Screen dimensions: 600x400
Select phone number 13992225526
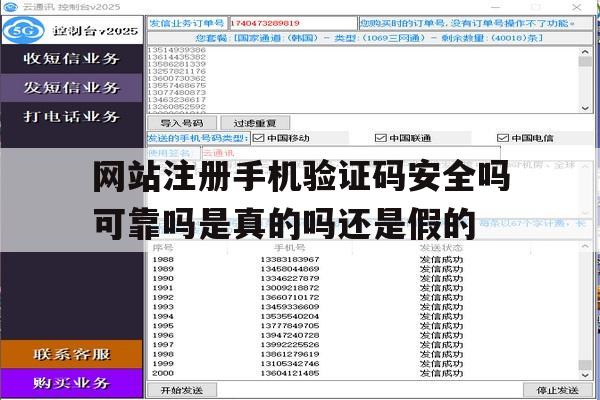click(x=290, y=344)
